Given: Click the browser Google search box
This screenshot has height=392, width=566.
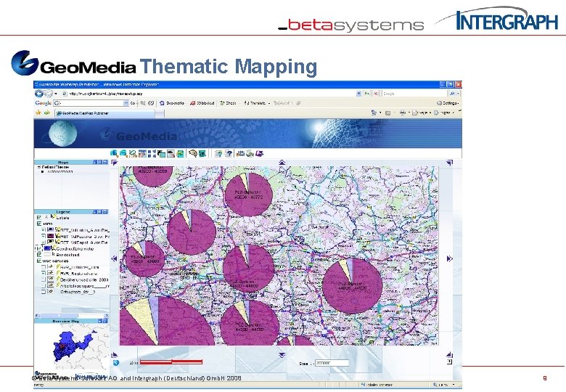Looking at the screenshot, I should [414, 94].
